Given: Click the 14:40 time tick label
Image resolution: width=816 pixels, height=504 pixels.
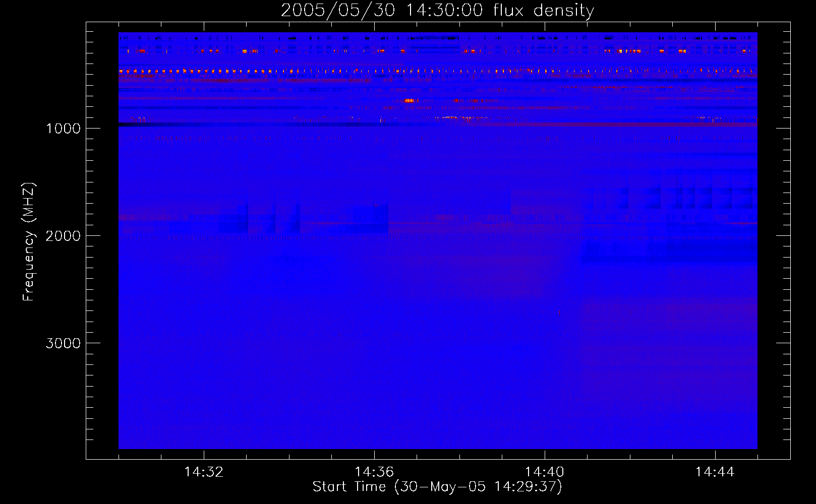Looking at the screenshot, I should (545, 472).
